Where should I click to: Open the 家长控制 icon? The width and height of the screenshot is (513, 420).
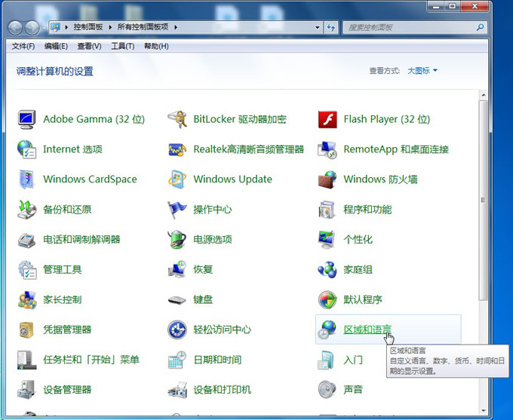(x=27, y=299)
